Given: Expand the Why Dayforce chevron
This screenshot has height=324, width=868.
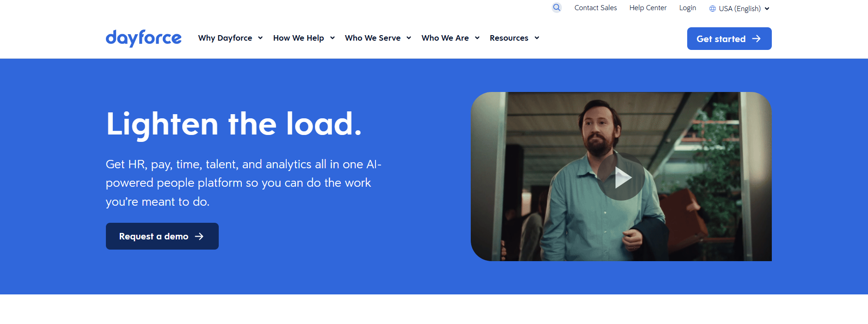Looking at the screenshot, I should tap(260, 38).
